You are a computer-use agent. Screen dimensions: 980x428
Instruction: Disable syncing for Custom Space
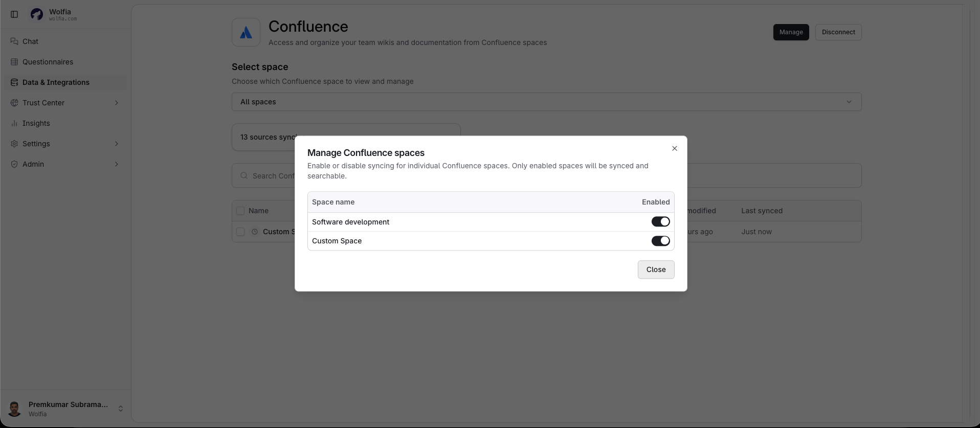tap(660, 241)
